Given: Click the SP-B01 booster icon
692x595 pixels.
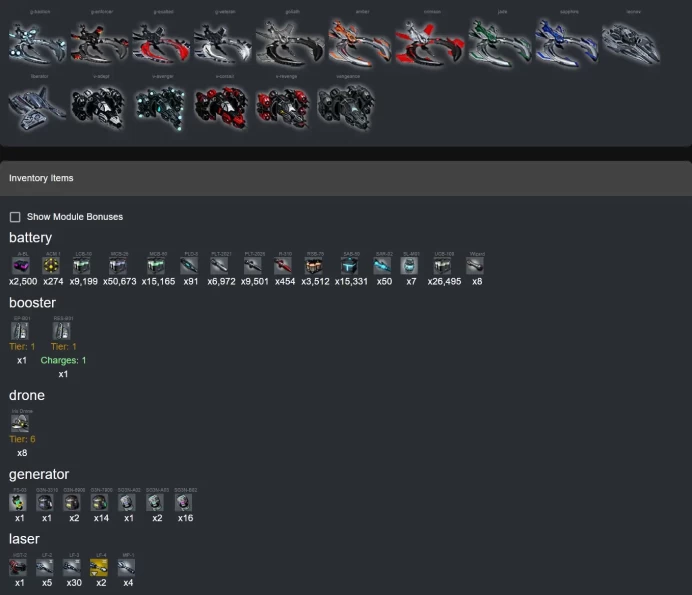Looking at the screenshot, I should tap(20, 331).
